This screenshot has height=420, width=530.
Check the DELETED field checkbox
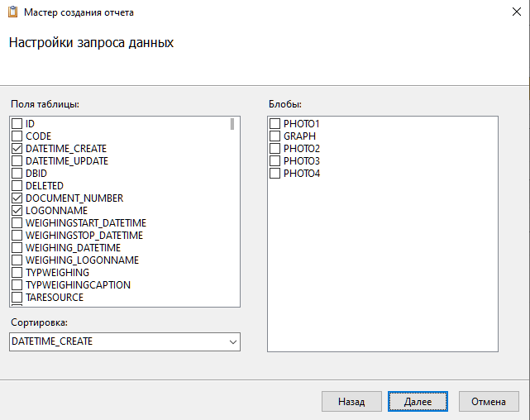point(17,186)
